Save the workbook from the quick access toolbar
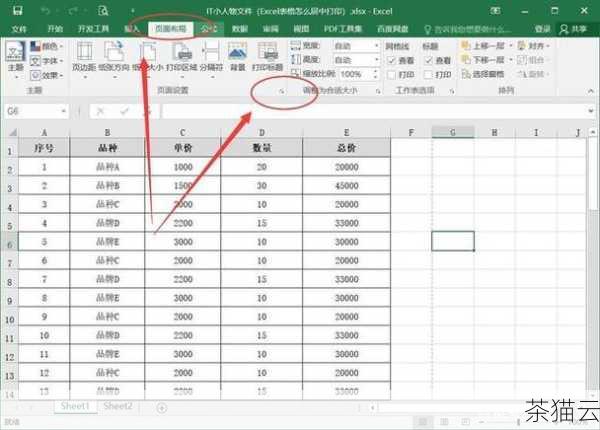Viewport: 600px width, 430px height. (18, 11)
